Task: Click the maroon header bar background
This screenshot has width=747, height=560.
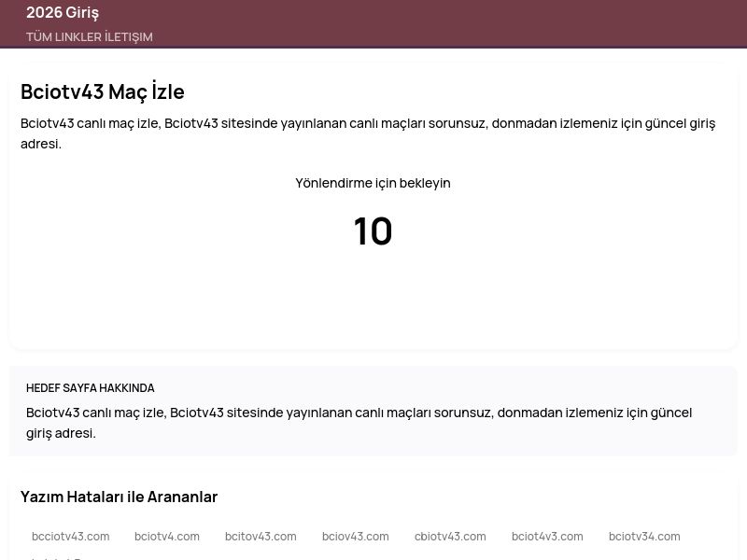Action: click(467, 22)
